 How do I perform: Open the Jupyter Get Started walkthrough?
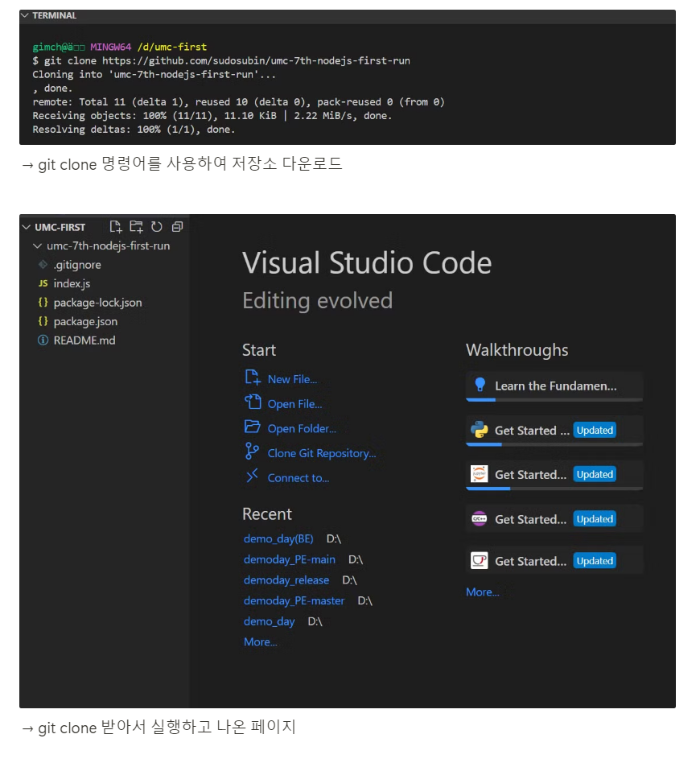554,475
